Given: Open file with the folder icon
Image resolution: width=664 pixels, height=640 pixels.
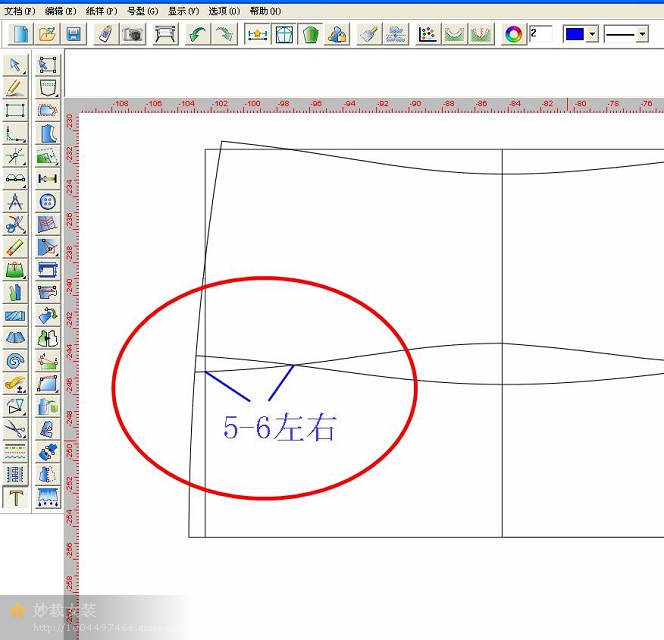Looking at the screenshot, I should pos(47,34).
